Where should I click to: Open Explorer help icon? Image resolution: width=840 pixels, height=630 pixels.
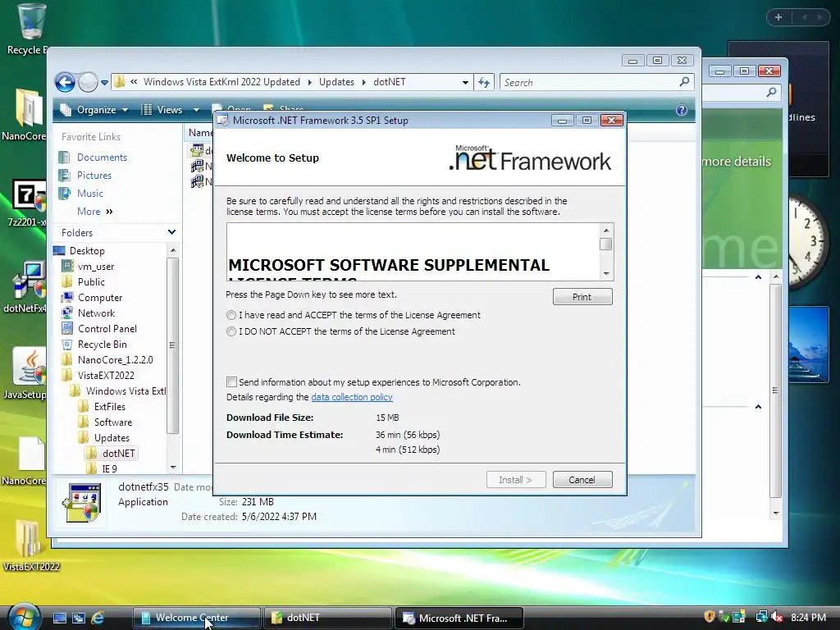[682, 110]
